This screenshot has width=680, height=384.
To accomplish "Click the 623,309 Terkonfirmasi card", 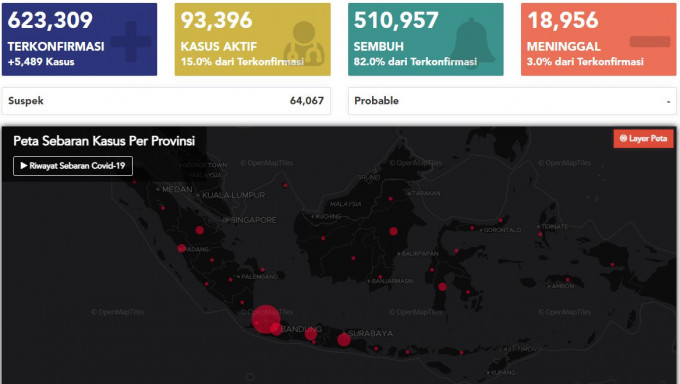I will click(79, 39).
